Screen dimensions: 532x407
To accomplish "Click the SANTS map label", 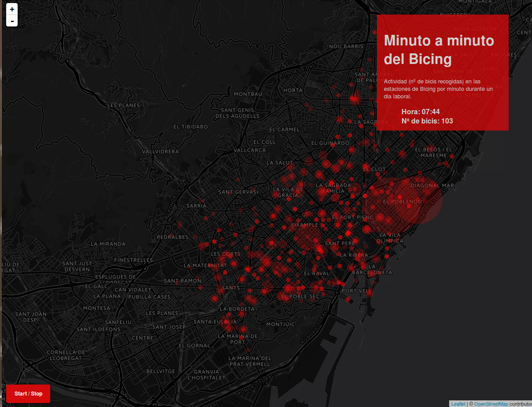I will 231,288.
